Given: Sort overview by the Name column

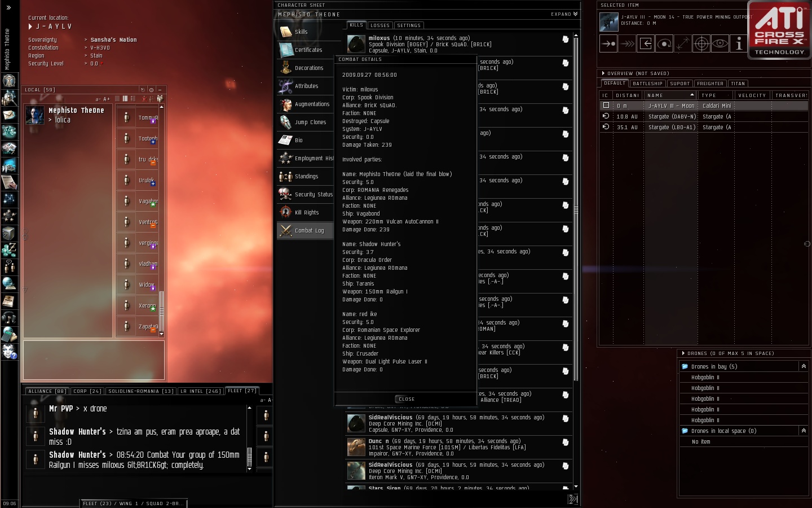Looking at the screenshot, I should [671, 95].
